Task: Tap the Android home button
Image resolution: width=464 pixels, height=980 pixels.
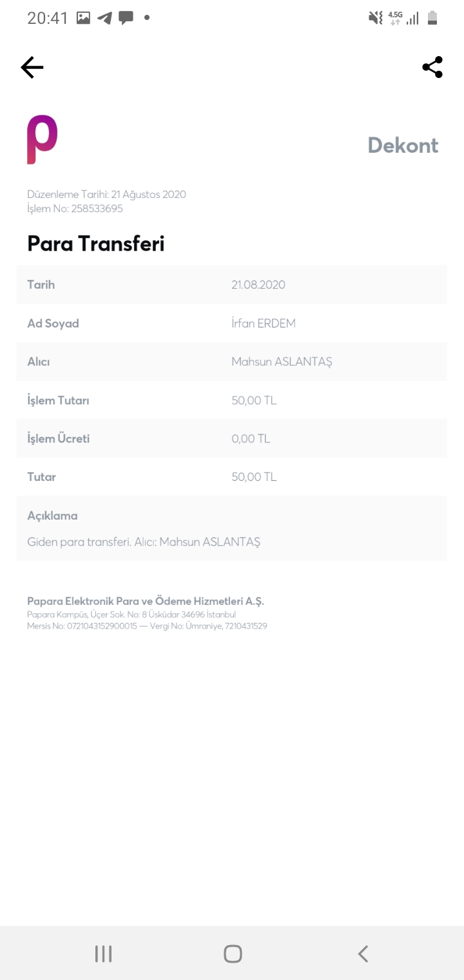Action: coord(233,954)
